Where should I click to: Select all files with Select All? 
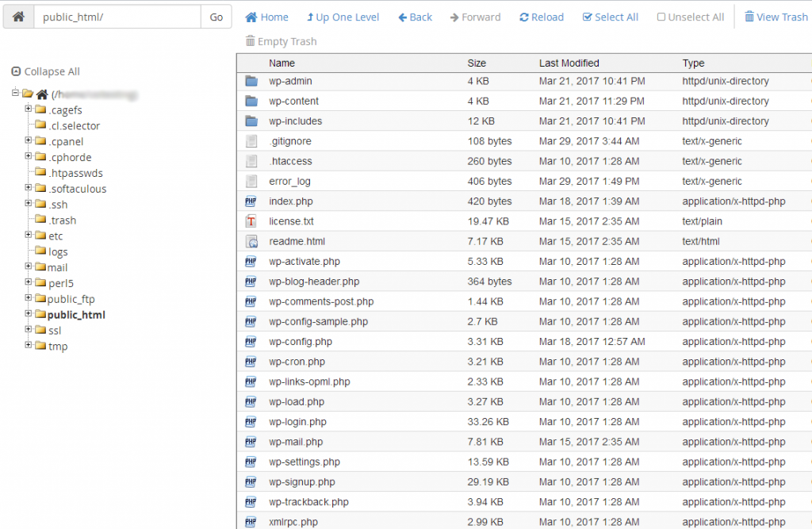point(610,17)
